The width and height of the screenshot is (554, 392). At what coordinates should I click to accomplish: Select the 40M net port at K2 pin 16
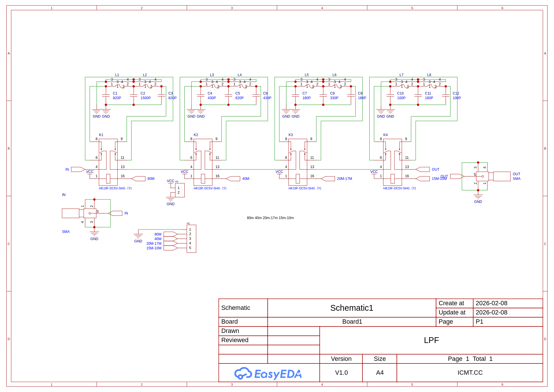[233, 179]
